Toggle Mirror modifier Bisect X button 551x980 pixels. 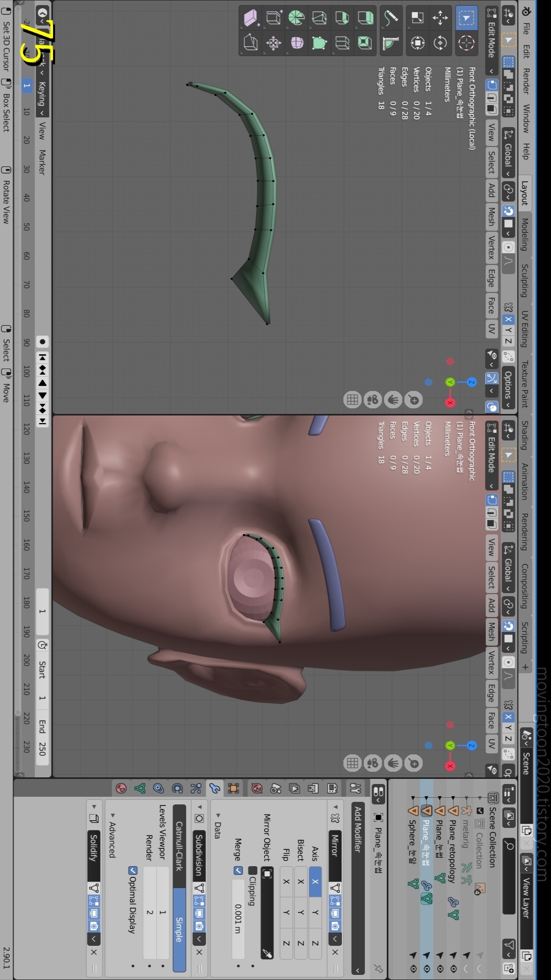pos(301,881)
